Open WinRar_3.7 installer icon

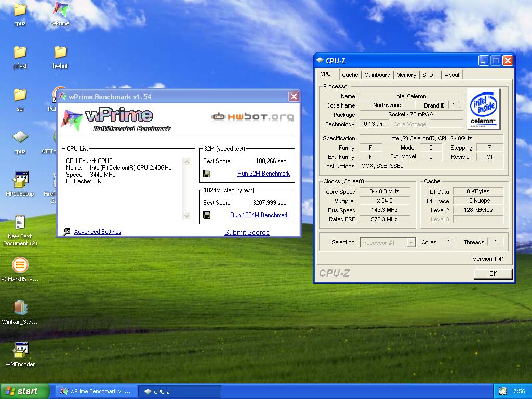tap(20, 312)
